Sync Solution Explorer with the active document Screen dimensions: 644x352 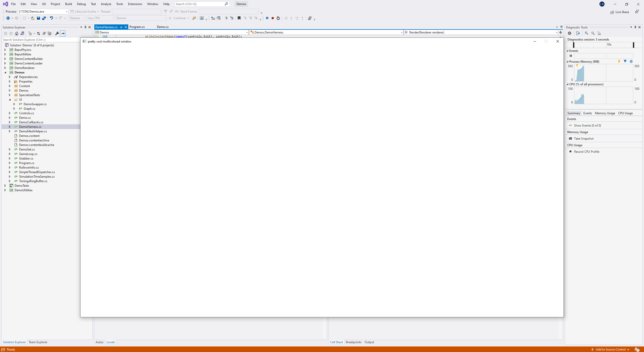click(38, 33)
